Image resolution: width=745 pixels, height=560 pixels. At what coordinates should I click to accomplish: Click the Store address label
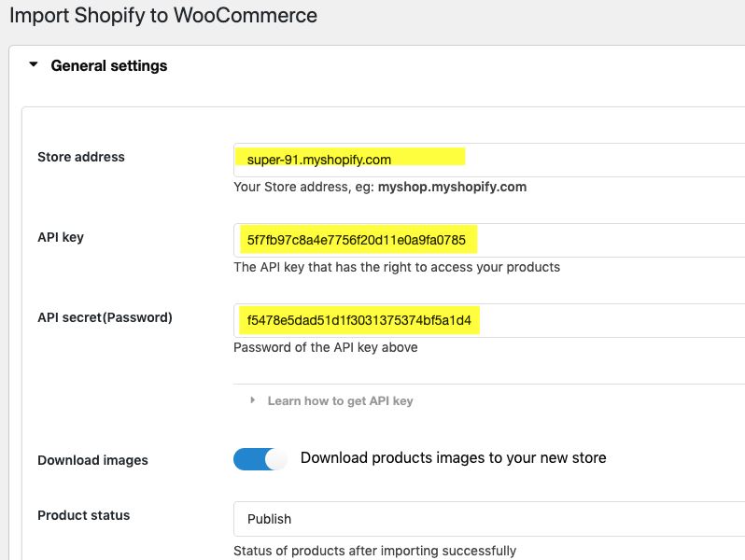click(81, 157)
